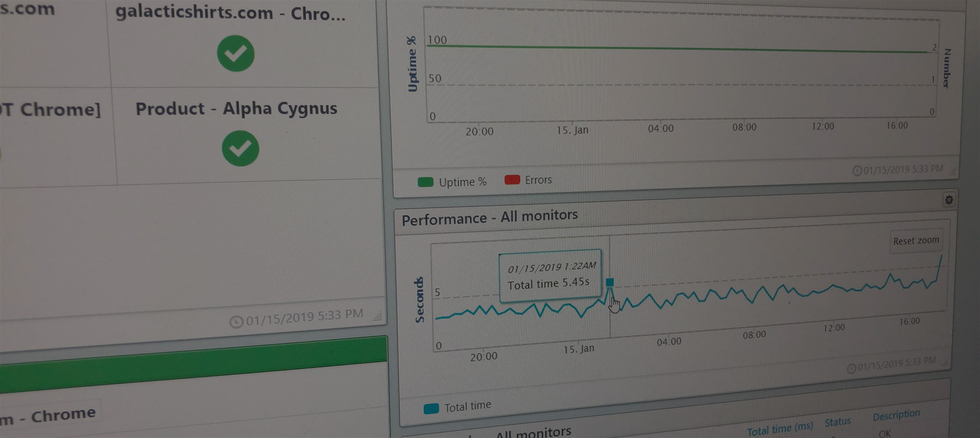Click the '08:00' label on the uptime chart axis
980x438 pixels.
click(x=744, y=127)
